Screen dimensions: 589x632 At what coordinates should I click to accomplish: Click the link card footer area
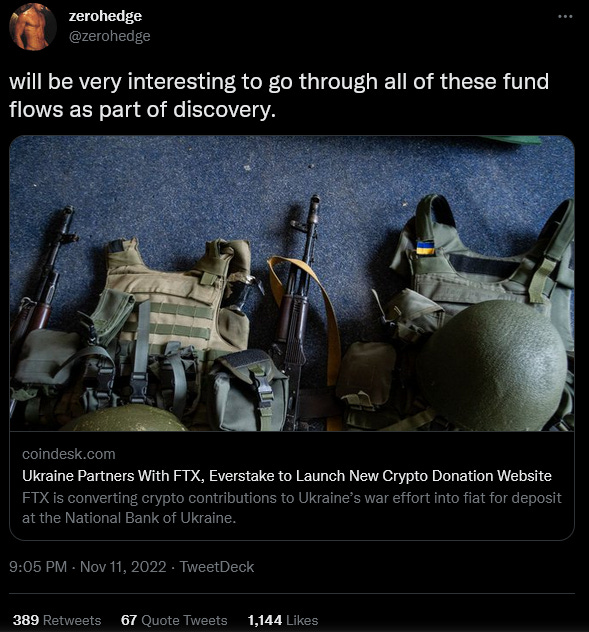pyautogui.click(x=292, y=486)
